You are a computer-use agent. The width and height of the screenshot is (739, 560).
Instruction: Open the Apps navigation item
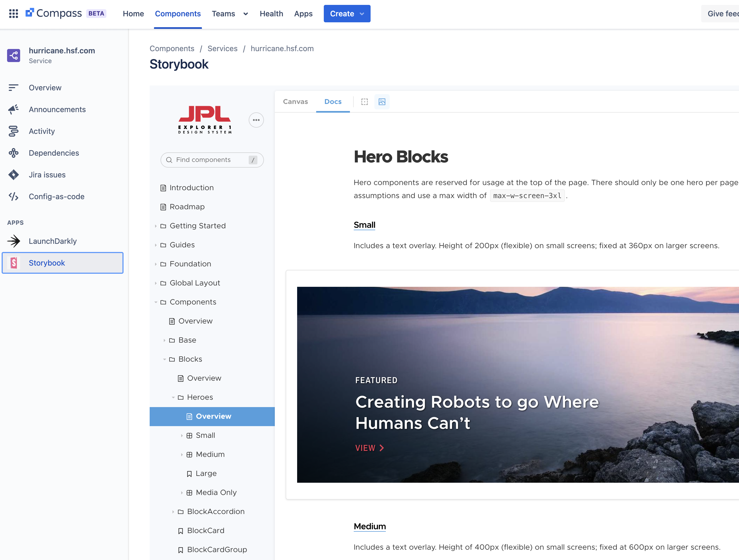point(303,14)
